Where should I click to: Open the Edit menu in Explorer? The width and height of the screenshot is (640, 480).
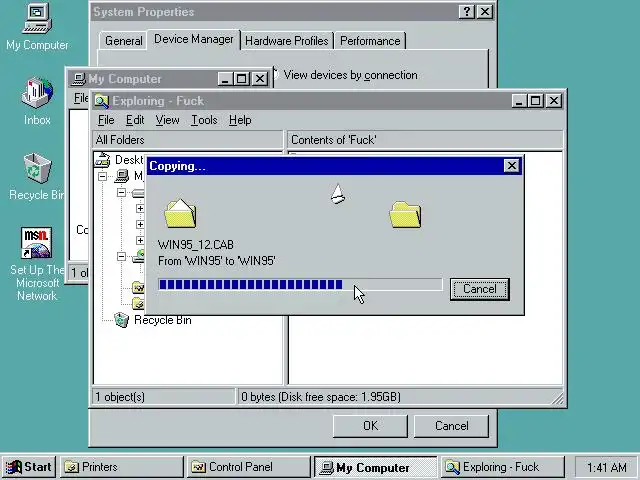click(x=135, y=120)
